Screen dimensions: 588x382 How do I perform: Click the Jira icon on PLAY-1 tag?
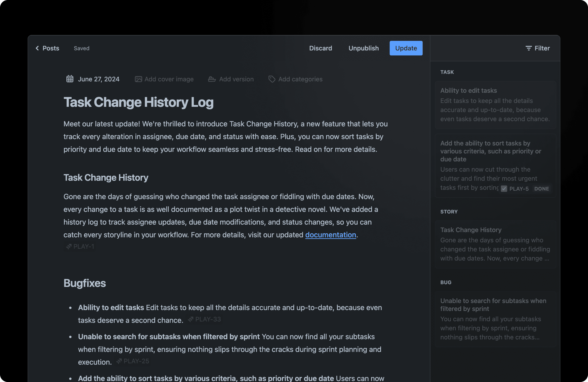tap(69, 246)
